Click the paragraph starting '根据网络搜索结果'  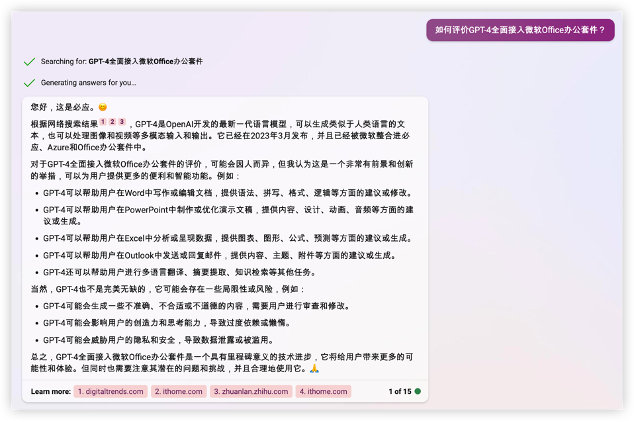coord(220,135)
